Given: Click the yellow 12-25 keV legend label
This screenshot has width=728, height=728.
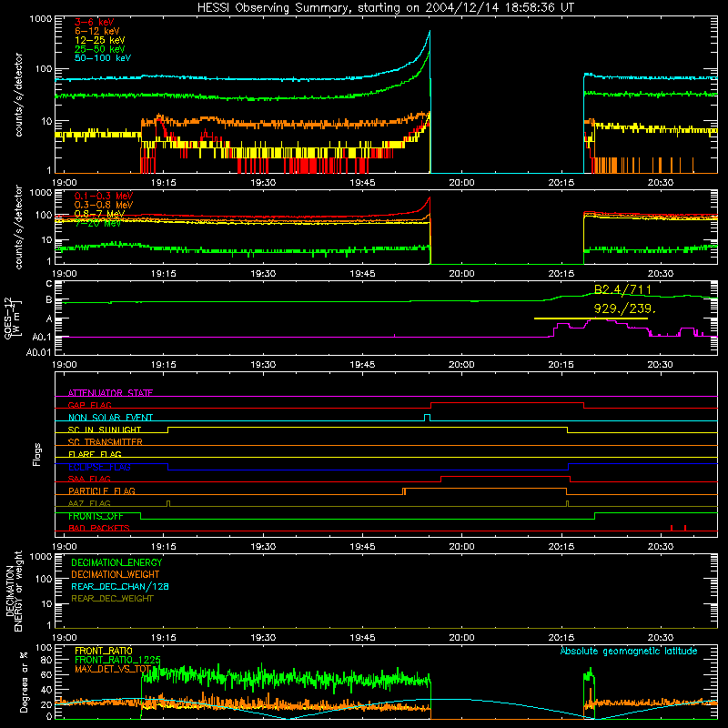Looking at the screenshot, I should click(99, 40).
